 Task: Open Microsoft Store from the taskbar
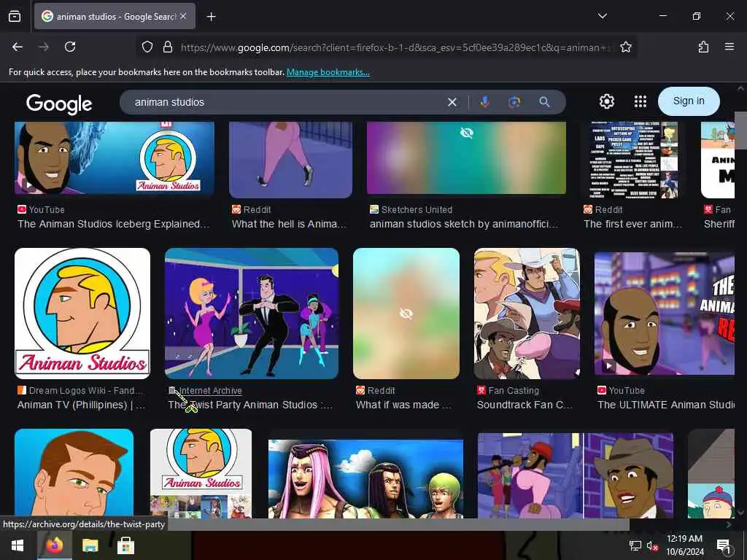pos(125,545)
